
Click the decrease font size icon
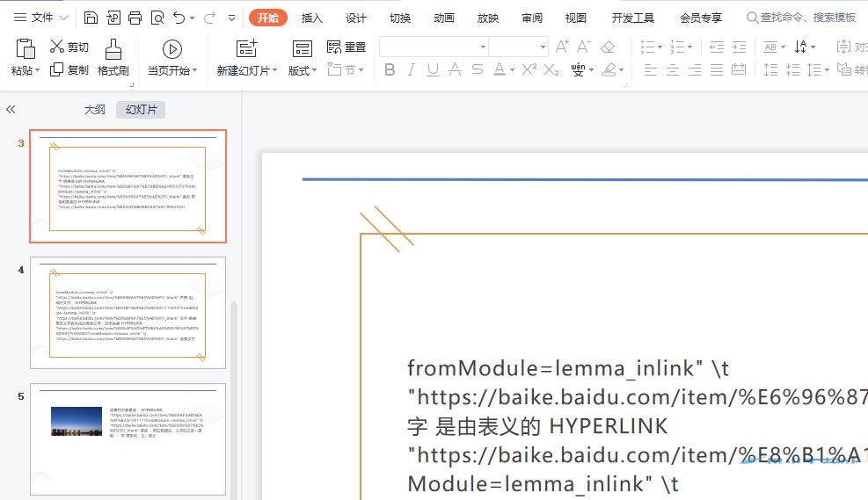click(584, 47)
